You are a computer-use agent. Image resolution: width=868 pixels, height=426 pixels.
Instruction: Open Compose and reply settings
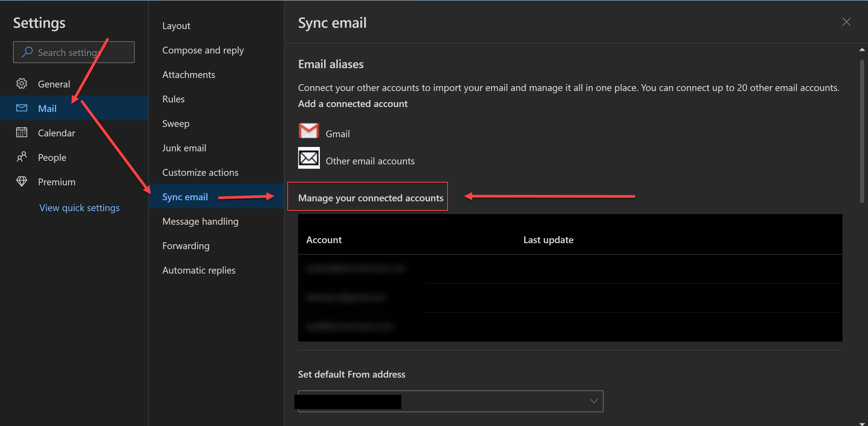point(203,50)
